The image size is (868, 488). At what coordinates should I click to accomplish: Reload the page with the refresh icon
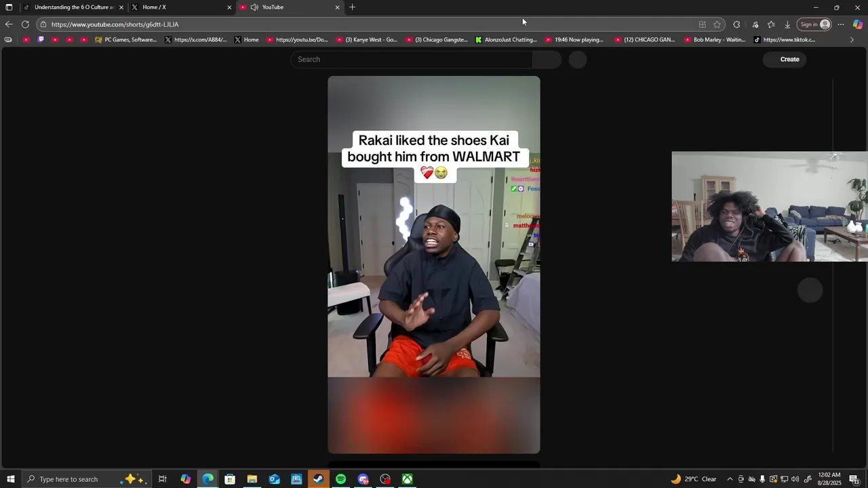(x=25, y=24)
